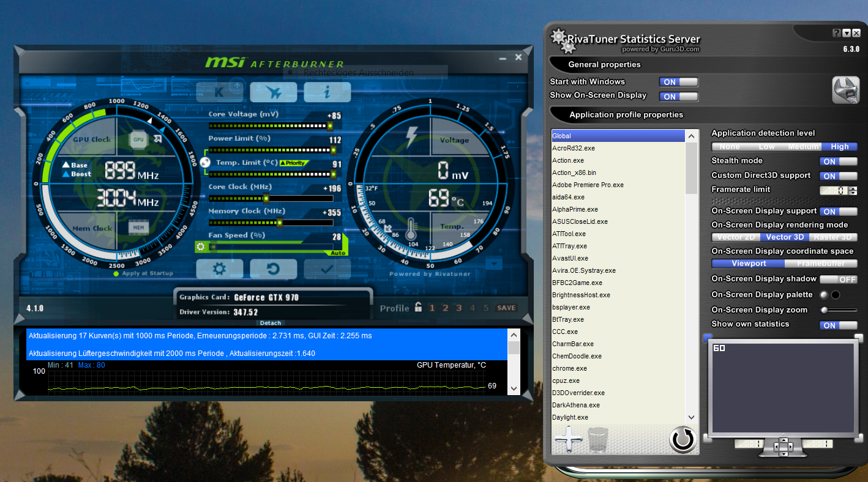Open the airplane OC scanner button
The height and width of the screenshot is (482, 868).
pos(274,92)
